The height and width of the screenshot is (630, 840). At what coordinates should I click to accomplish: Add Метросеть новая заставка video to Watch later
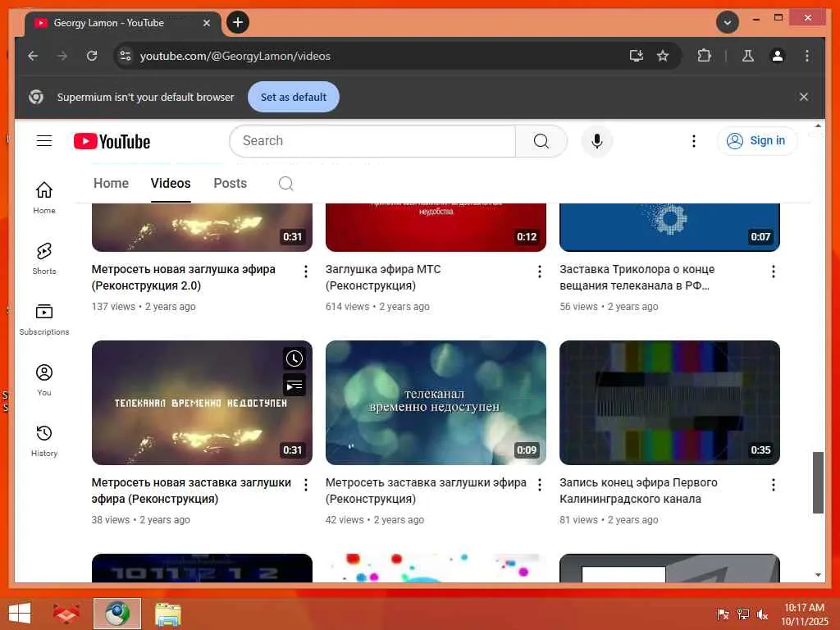click(294, 358)
